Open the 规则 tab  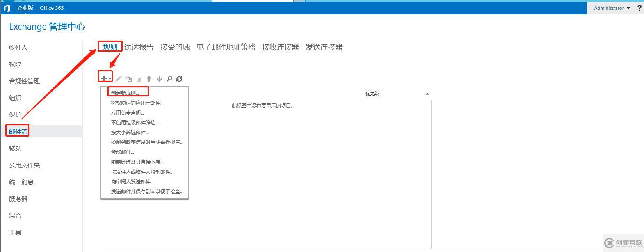[x=110, y=47]
